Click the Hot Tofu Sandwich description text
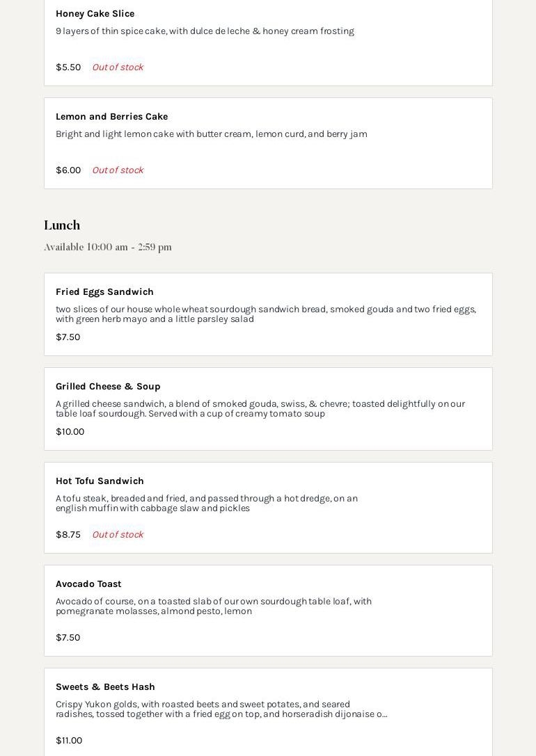The image size is (536, 756). click(206, 503)
